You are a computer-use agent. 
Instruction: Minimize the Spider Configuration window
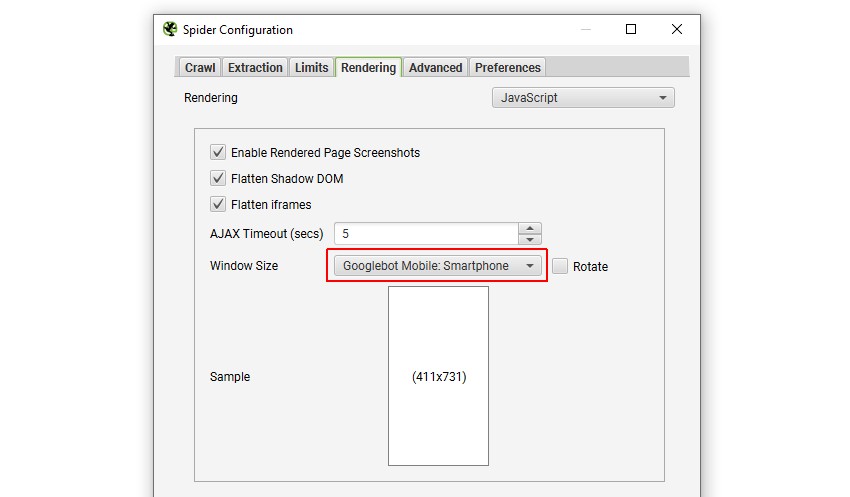pos(585,30)
